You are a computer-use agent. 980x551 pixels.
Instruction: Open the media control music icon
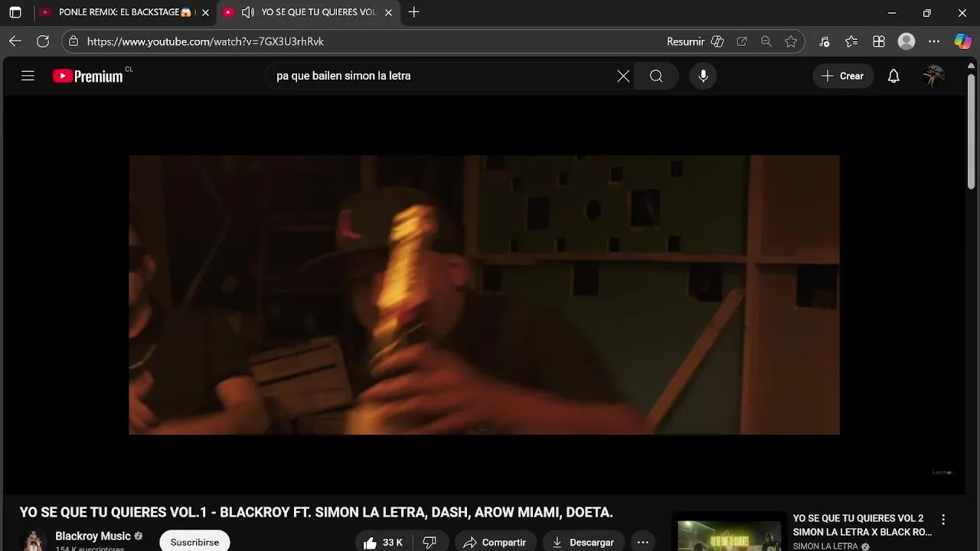click(x=824, y=41)
